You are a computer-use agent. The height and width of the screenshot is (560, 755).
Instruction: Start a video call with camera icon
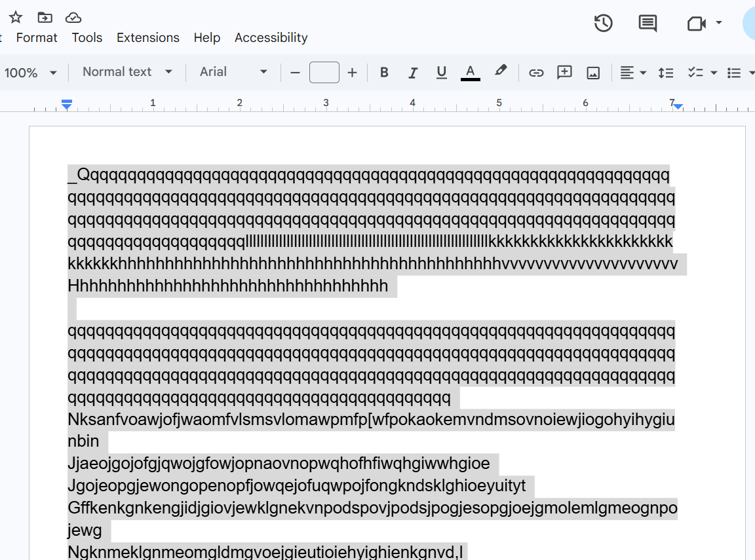[696, 23]
